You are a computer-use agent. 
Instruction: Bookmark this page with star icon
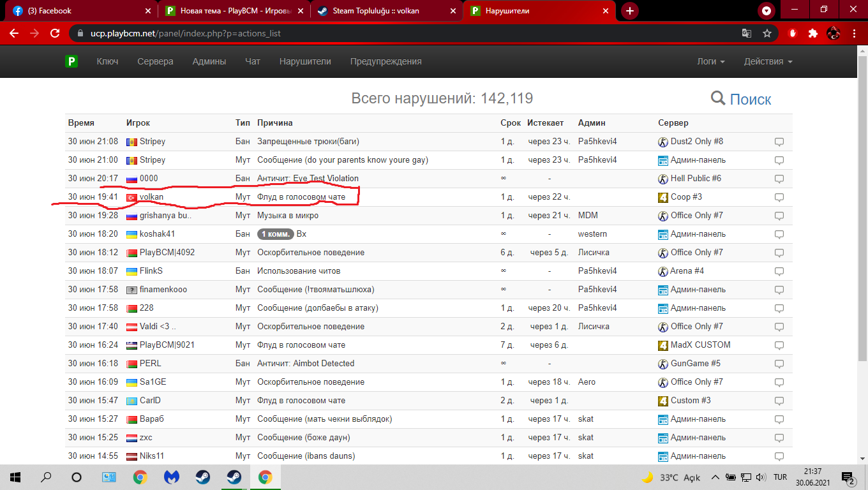767,33
